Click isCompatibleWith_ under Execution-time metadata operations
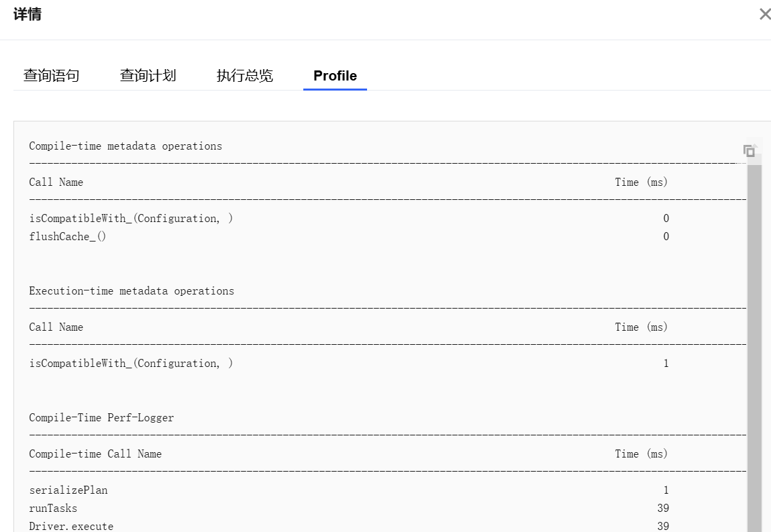Viewport: 771px width, 532px height. coord(131,364)
